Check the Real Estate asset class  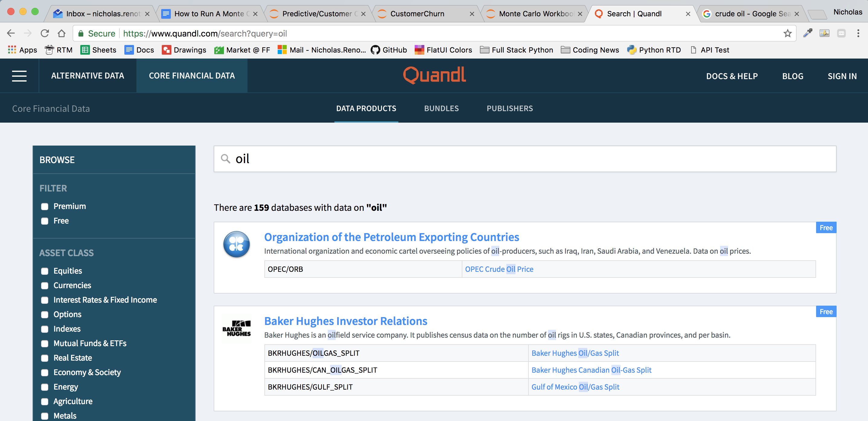pos(44,358)
